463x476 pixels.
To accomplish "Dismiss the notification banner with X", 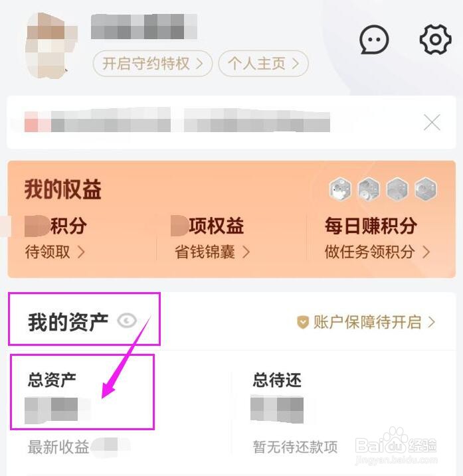I will click(x=432, y=123).
